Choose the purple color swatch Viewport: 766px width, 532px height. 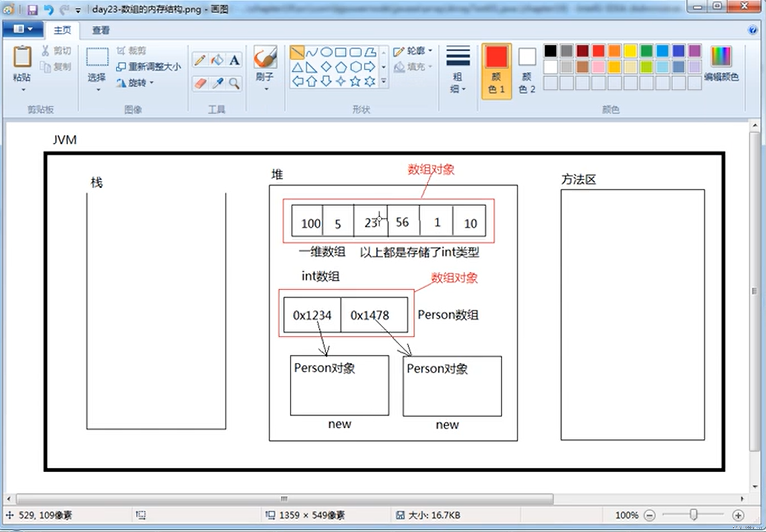coord(695,51)
